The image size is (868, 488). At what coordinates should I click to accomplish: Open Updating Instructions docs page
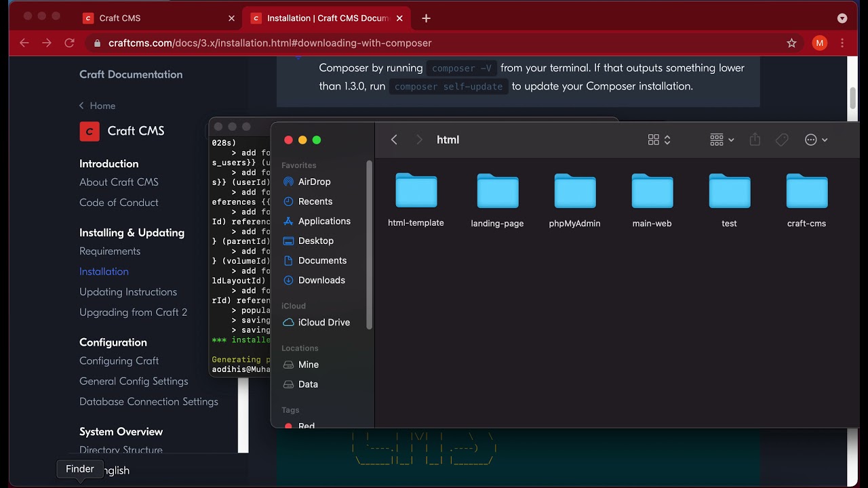pos(128,291)
